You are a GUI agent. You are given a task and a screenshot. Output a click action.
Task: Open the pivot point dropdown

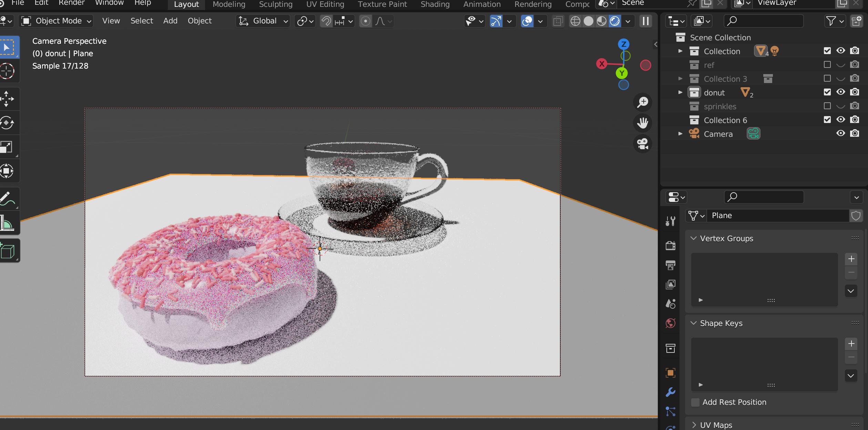pyautogui.click(x=305, y=21)
